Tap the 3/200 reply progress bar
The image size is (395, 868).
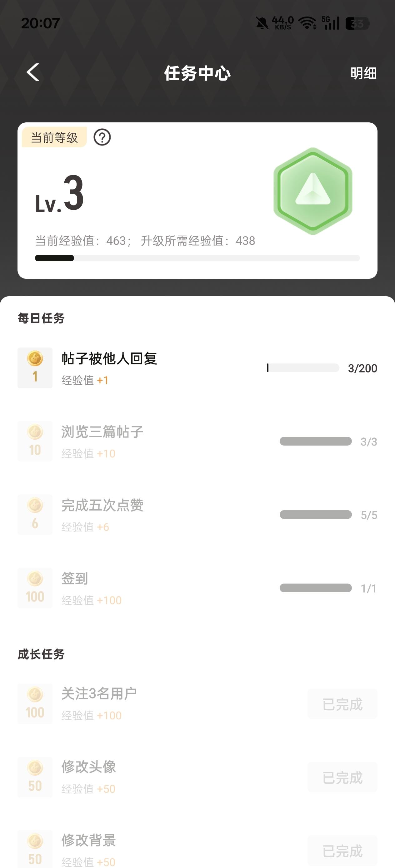(x=303, y=368)
